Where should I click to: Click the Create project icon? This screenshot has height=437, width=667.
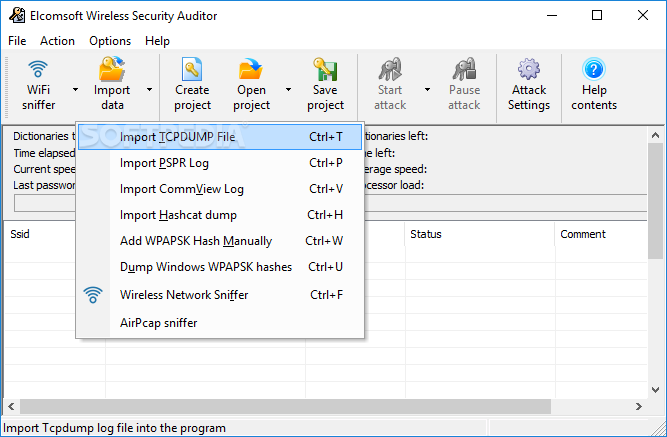point(192,69)
